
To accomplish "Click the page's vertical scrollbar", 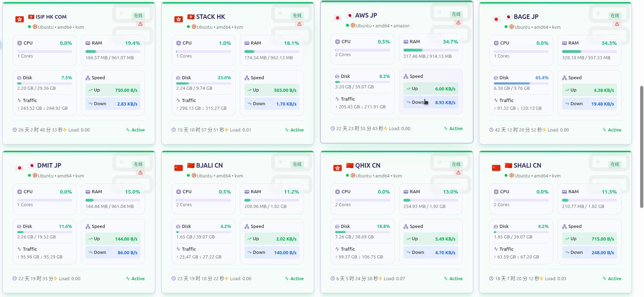I will [x=642, y=147].
